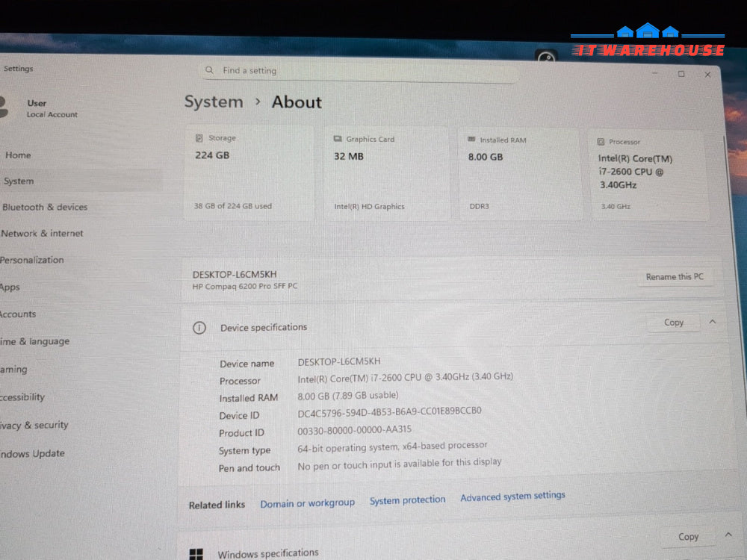Copy the Windows specifications

point(688,537)
